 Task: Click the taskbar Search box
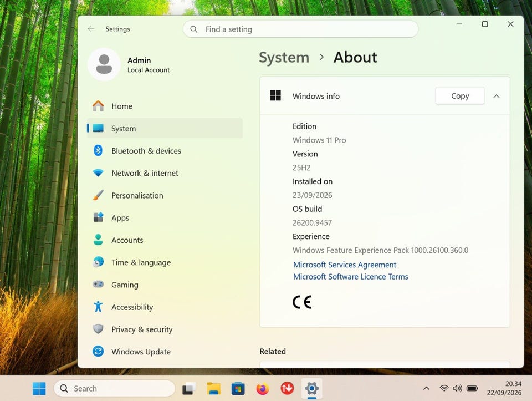pos(114,388)
